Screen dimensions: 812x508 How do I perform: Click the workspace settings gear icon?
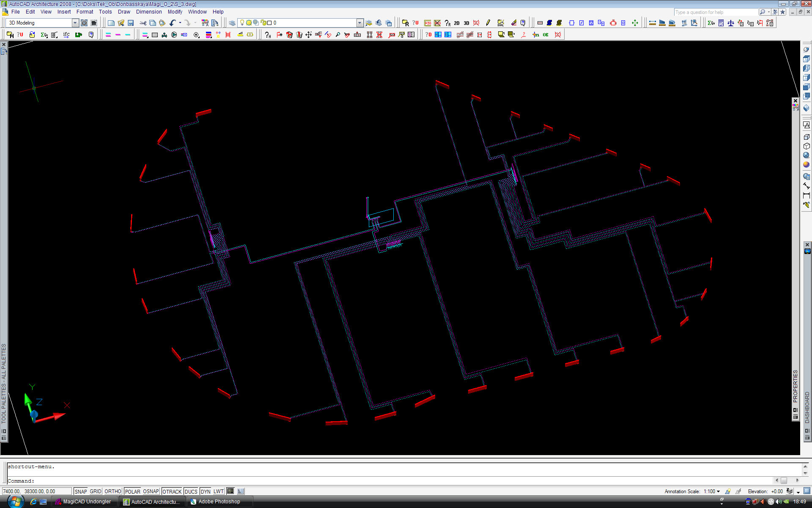(x=84, y=23)
